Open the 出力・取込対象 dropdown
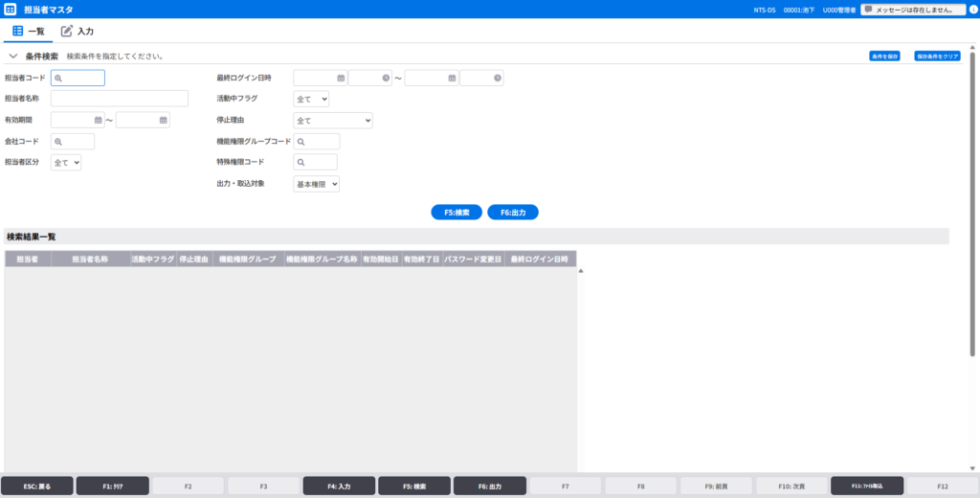 [316, 184]
